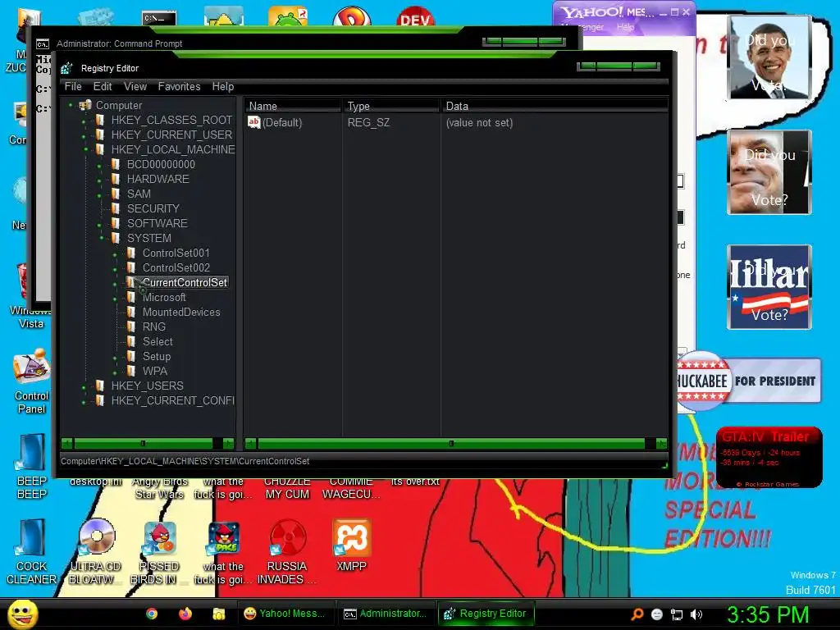Click the HKEY_CLASSES_ROOT folder icon
The image size is (840, 630).
pyautogui.click(x=100, y=120)
